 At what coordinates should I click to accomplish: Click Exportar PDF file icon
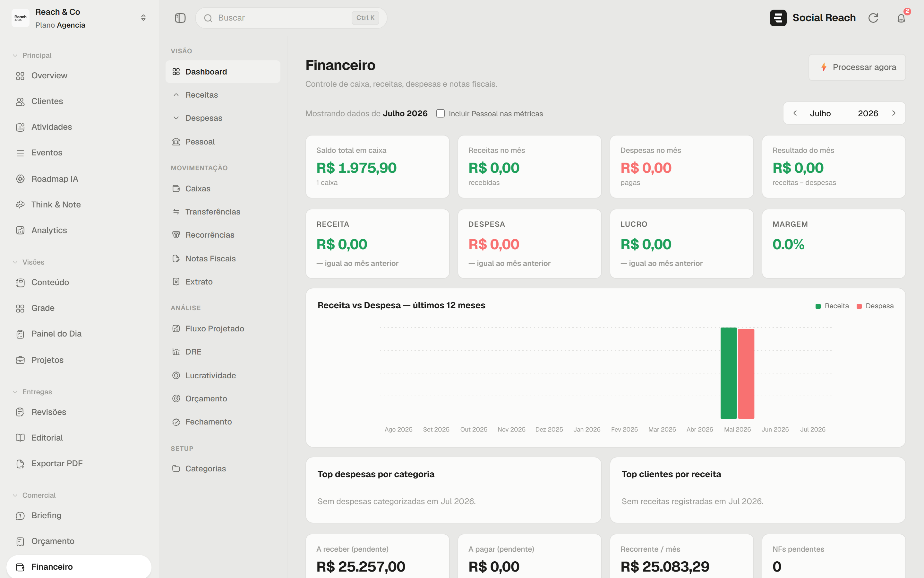pyautogui.click(x=20, y=464)
